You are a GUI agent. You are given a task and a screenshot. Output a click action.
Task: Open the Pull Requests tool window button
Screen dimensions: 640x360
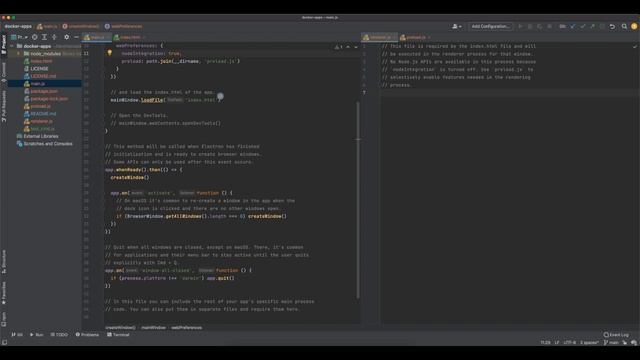click(x=4, y=106)
